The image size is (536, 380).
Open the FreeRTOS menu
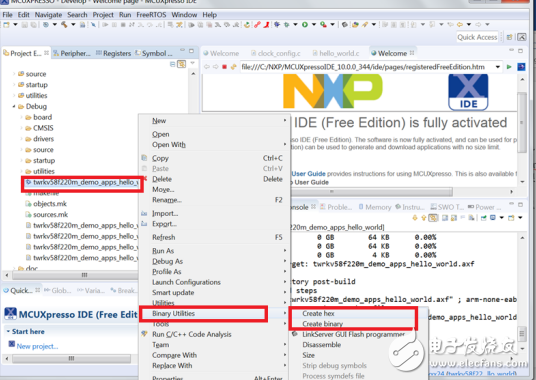click(151, 15)
